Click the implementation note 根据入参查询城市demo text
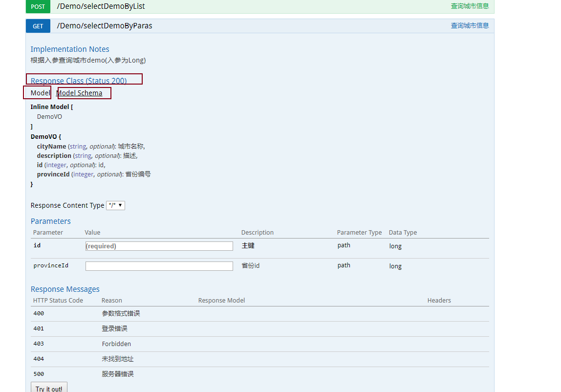 coord(88,60)
